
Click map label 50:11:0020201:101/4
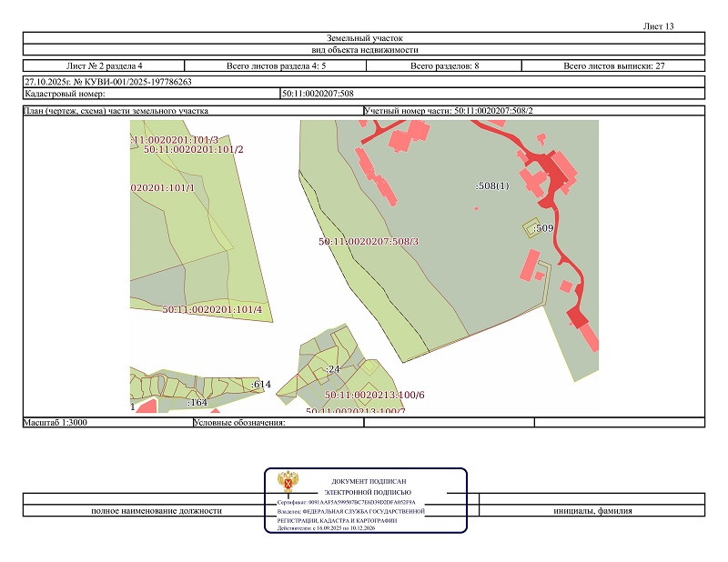[x=212, y=309]
